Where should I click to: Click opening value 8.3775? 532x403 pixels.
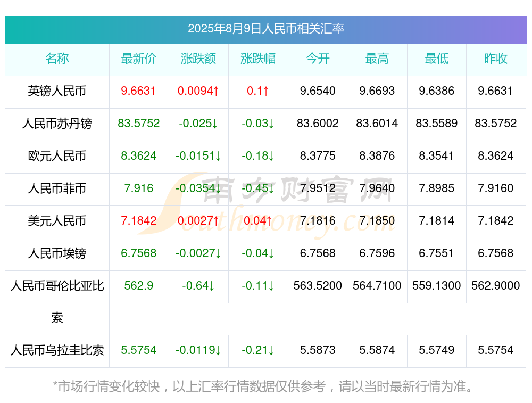click(318, 156)
